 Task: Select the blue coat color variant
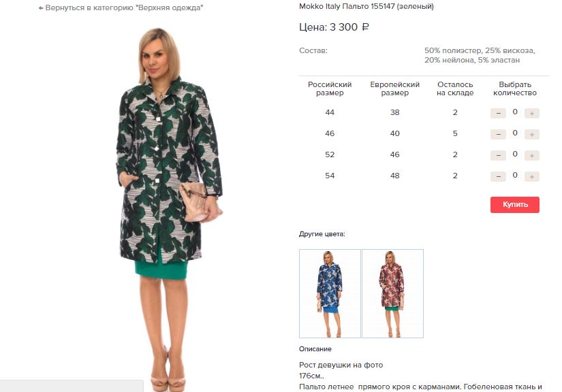(x=330, y=293)
